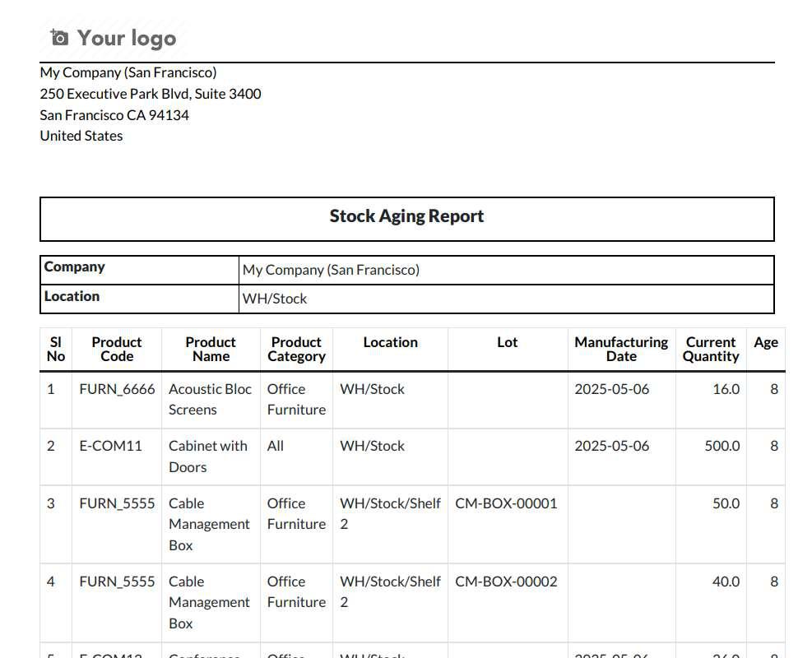Click the Lot column header
Screen dimensions: 812x658
[507, 342]
